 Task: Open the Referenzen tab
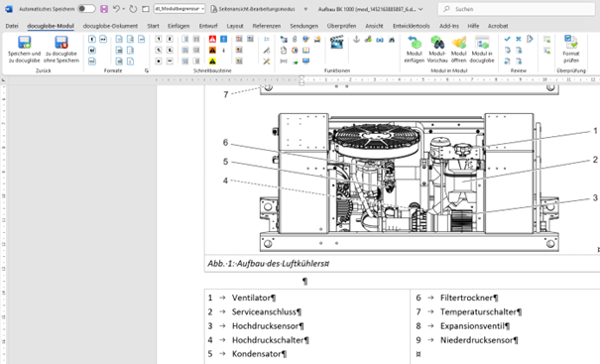[x=267, y=26]
